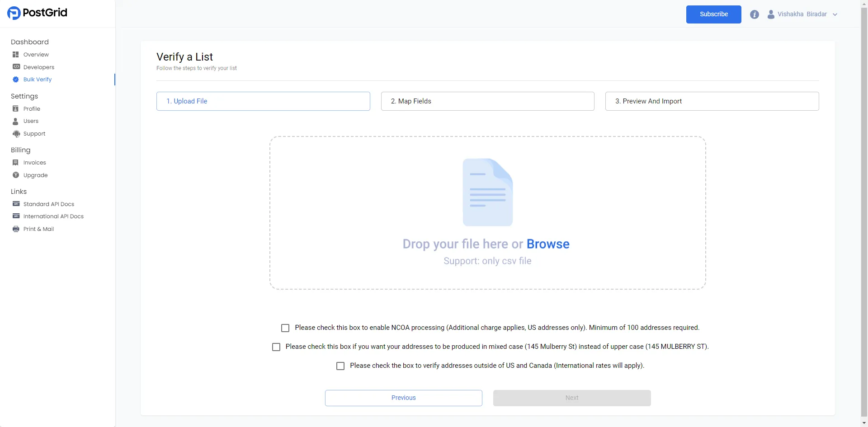Expand the Vishakha Biradar account dropdown
Screen dimensions: 868x427
pos(835,14)
